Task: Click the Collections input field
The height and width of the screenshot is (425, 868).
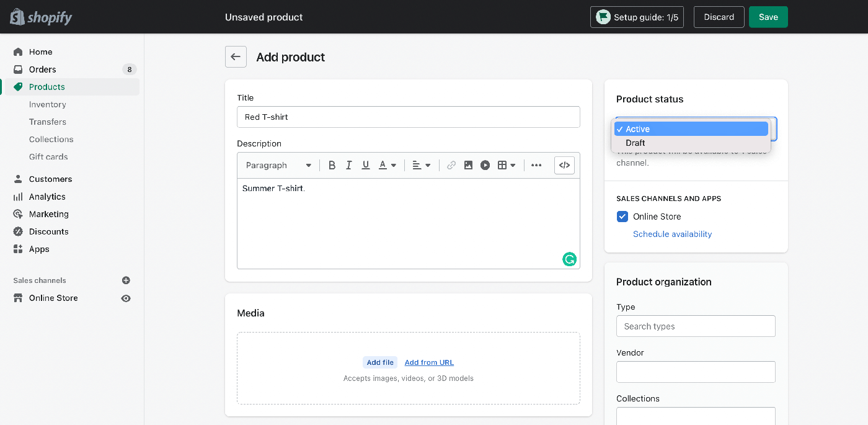Action: tap(696, 416)
